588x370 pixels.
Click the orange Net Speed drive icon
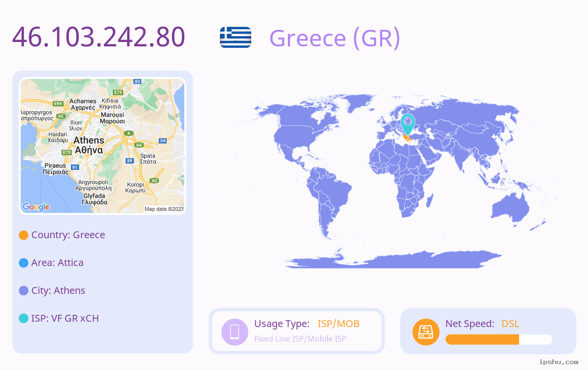coord(426,332)
